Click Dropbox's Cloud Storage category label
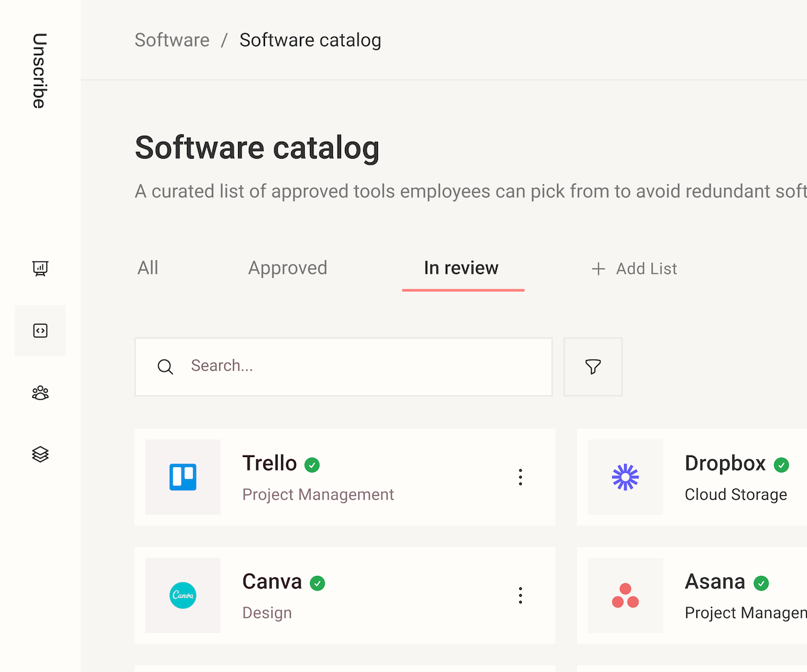807x672 pixels. (x=736, y=495)
